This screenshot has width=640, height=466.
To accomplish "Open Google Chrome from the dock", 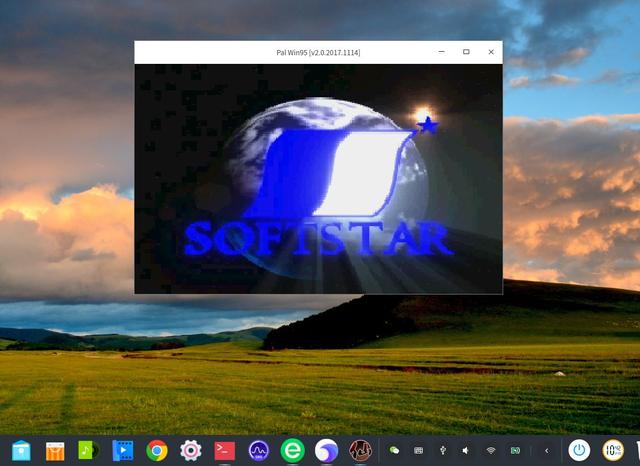I will pyautogui.click(x=157, y=450).
